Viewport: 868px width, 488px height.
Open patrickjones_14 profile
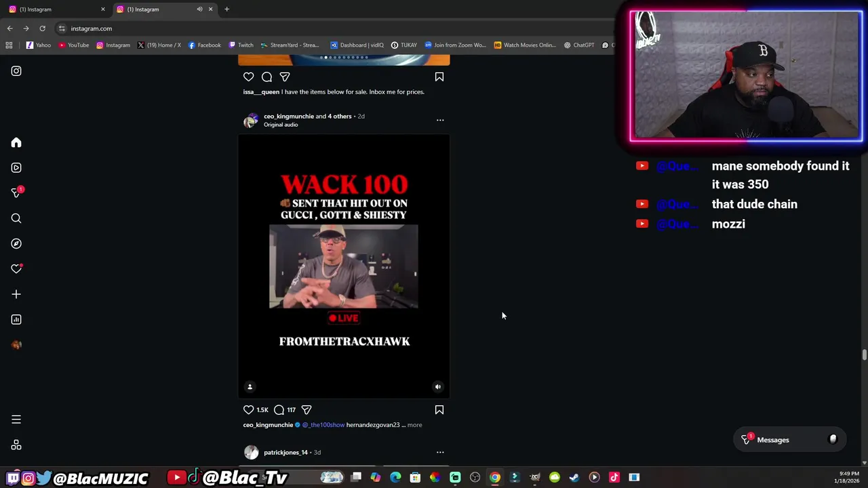(285, 452)
